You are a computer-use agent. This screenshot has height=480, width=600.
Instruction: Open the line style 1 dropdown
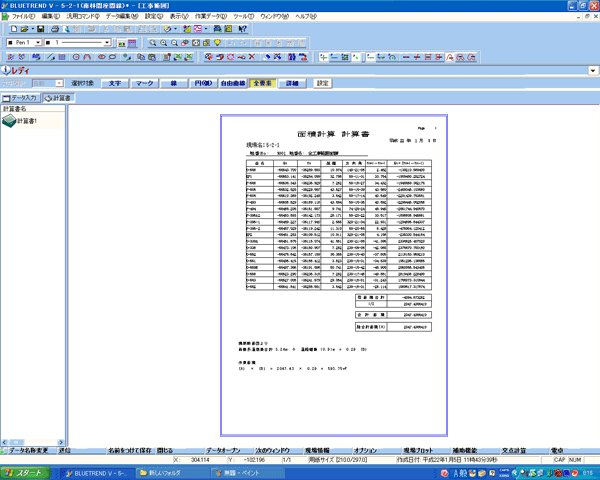point(107,42)
